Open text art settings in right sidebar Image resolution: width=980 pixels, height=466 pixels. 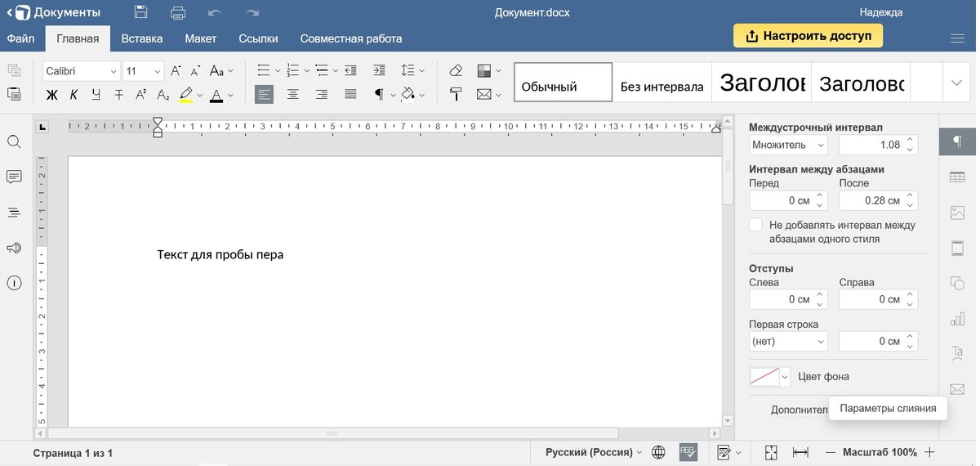tap(957, 353)
